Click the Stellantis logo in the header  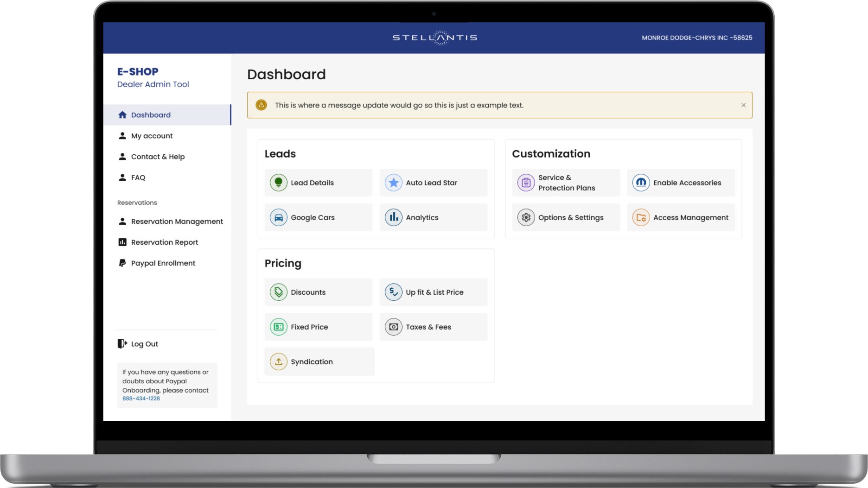[434, 38]
